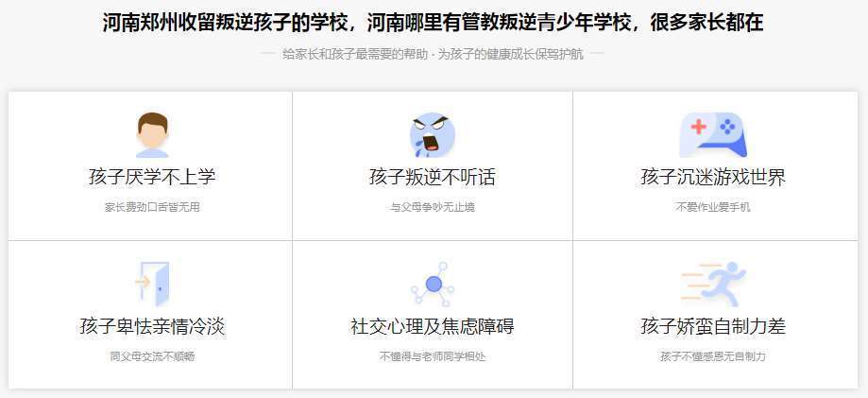This screenshot has width=868, height=398.
Task: Click the running figure icon
Action: [713, 284]
